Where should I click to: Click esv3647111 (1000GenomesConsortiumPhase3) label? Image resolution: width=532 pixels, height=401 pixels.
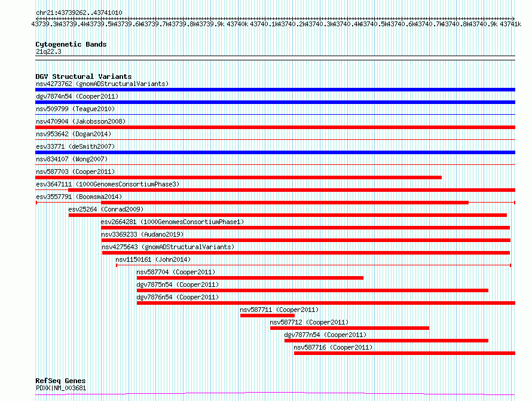(x=108, y=184)
